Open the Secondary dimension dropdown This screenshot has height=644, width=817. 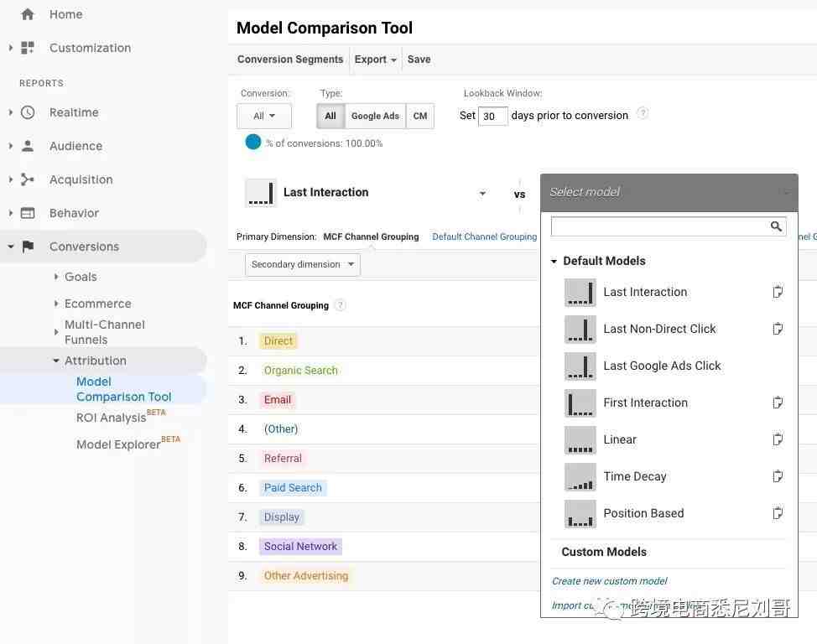point(303,264)
